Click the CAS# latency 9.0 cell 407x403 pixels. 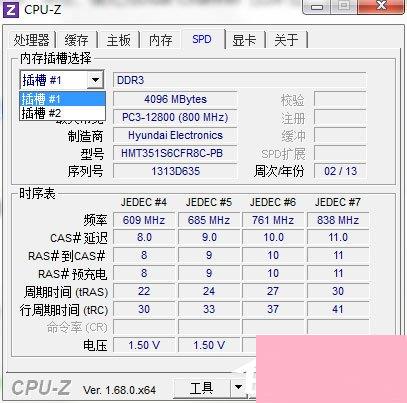pyautogui.click(x=209, y=237)
